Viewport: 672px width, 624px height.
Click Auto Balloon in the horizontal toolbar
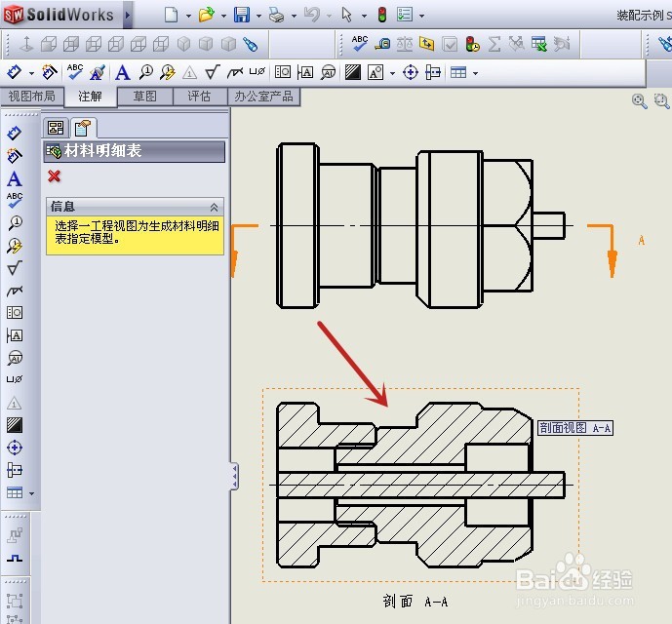[168, 72]
